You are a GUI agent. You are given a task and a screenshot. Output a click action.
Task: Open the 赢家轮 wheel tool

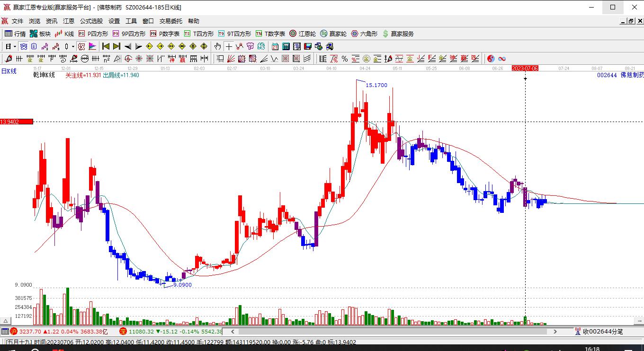pyautogui.click(x=333, y=34)
